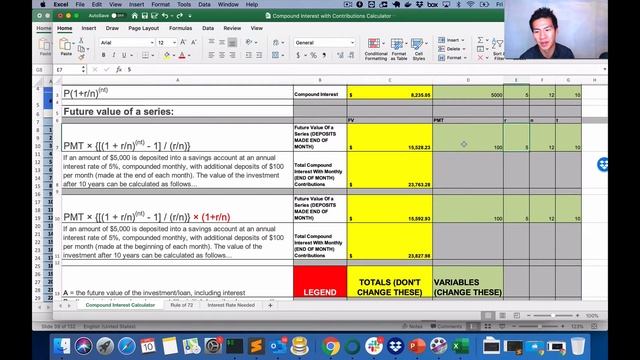Expand the Format cells arrow in the ribbon
Screen dimensions: 640x360
464,58
